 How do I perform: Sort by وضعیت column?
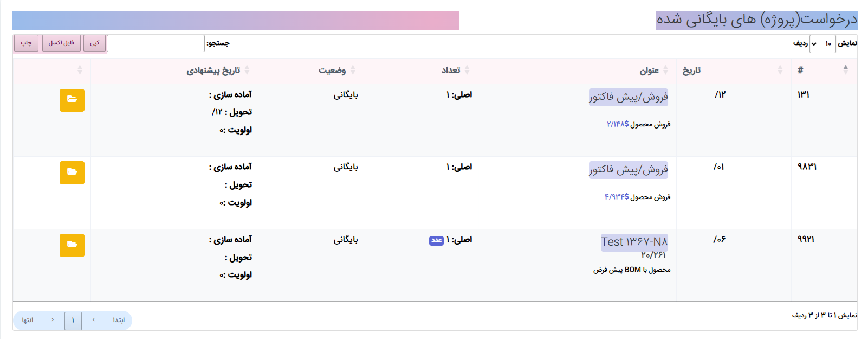(x=332, y=71)
